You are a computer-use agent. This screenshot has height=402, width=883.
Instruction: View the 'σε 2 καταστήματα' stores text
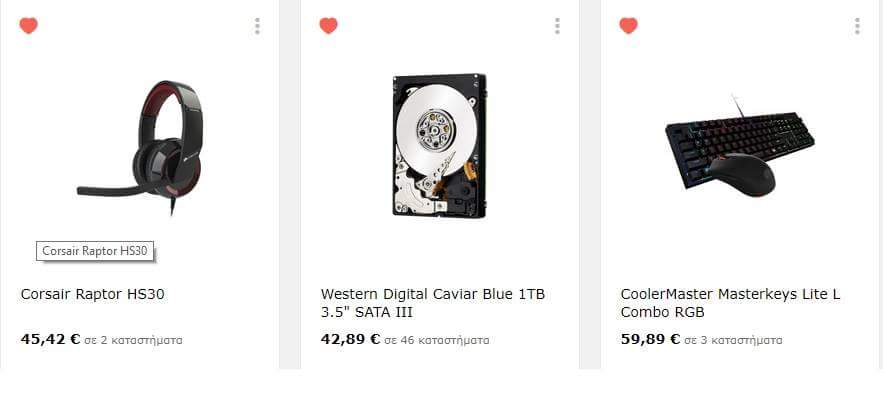pos(133,341)
